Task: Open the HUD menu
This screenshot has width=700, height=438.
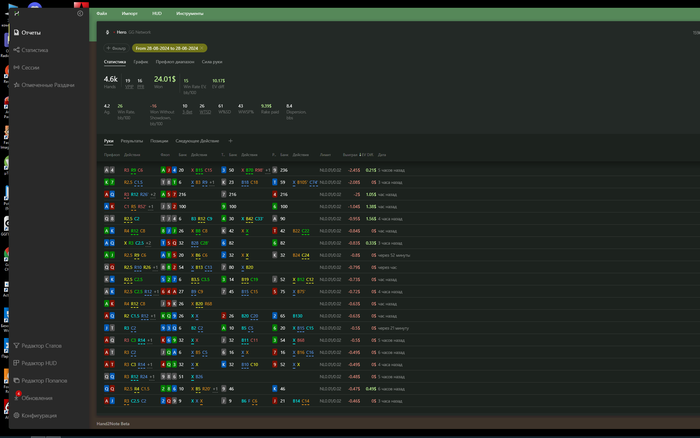Action: click(x=157, y=13)
